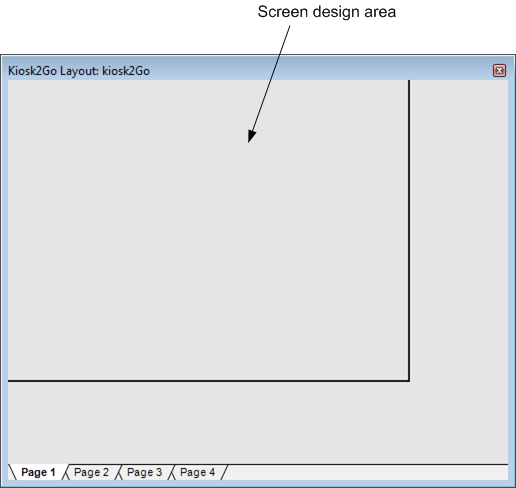Click the empty tab strip after Page 4

tap(367, 472)
